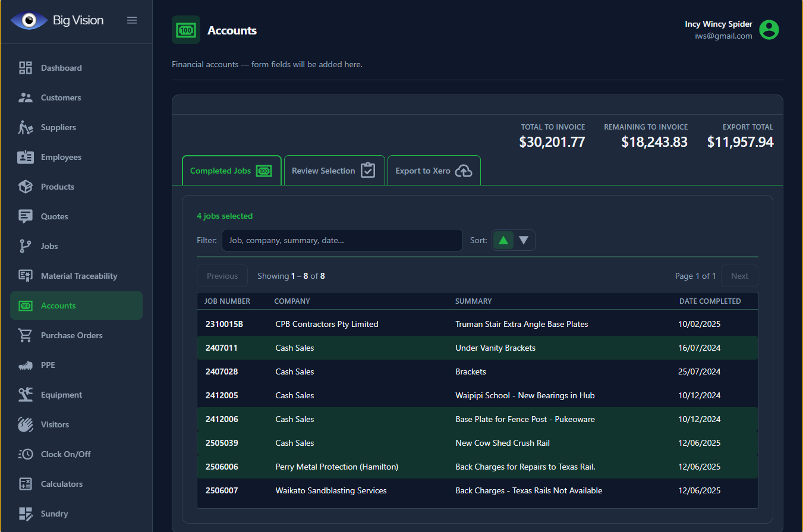The image size is (803, 532).
Task: Click the Suppliers trolley icon
Action: (26, 127)
